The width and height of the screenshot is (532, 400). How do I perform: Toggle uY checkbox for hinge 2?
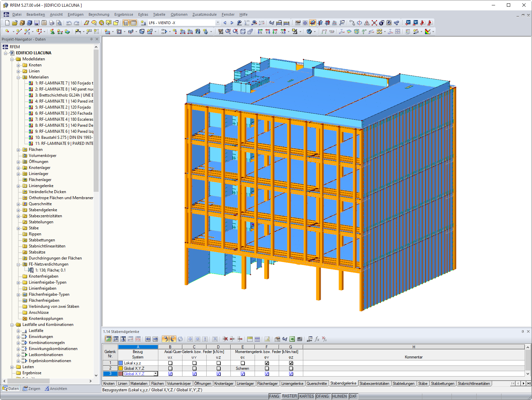pyautogui.click(x=194, y=368)
